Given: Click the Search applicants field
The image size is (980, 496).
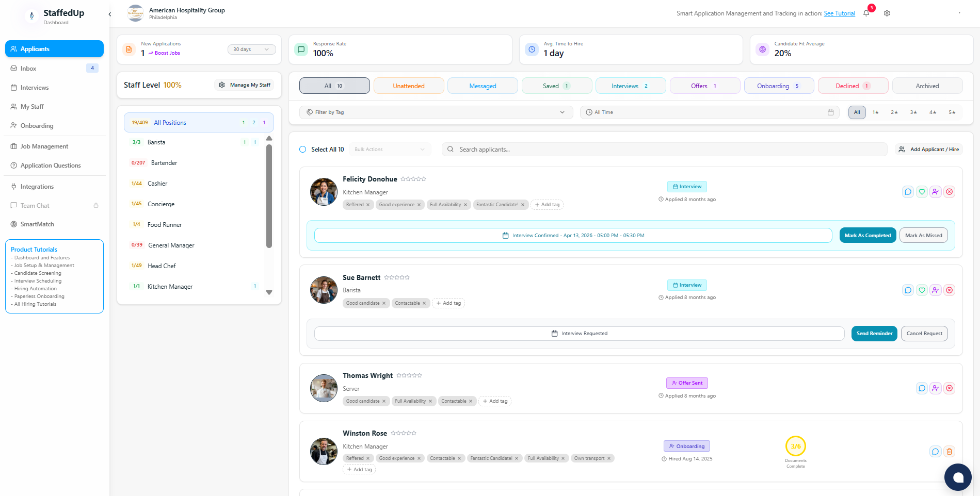Looking at the screenshot, I should 665,150.
